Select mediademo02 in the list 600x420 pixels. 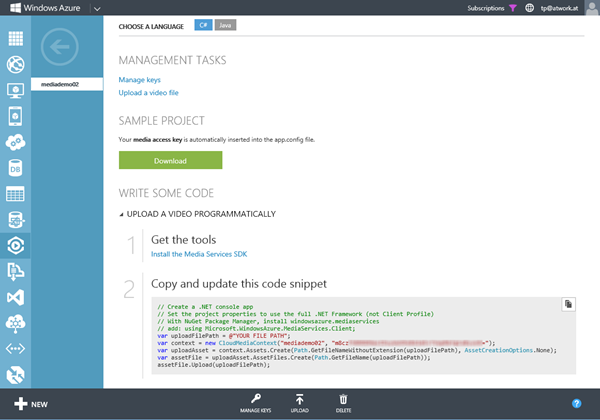(x=66, y=86)
